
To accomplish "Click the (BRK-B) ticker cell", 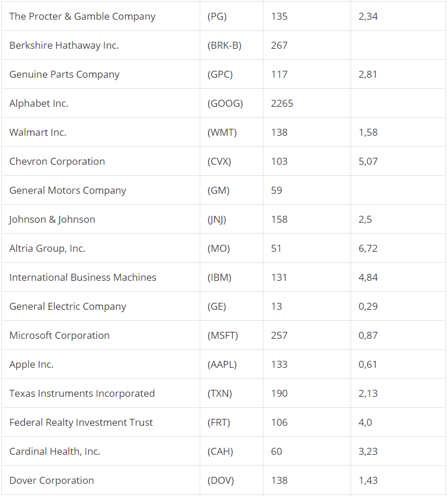I will [x=232, y=45].
